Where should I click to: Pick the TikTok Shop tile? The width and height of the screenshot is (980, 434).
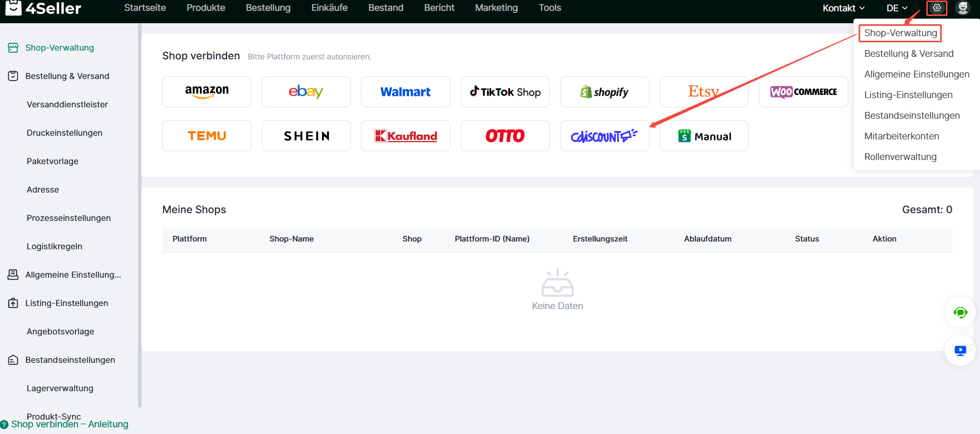(x=505, y=92)
